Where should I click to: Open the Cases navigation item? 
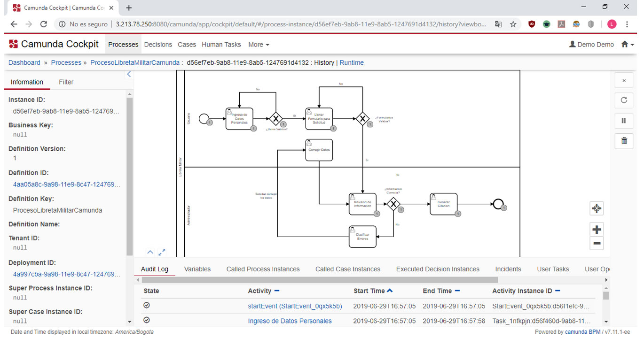(187, 44)
